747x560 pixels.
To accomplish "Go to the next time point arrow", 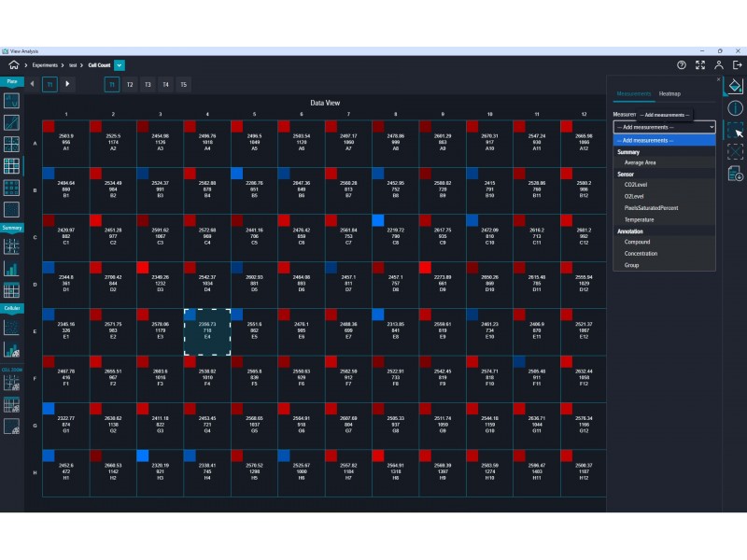I will tap(67, 84).
